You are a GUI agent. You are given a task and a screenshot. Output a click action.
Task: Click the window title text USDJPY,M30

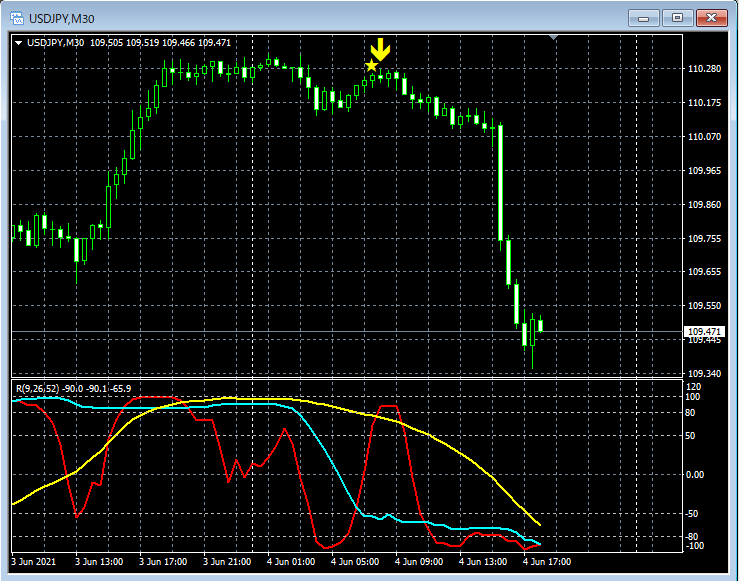point(62,19)
